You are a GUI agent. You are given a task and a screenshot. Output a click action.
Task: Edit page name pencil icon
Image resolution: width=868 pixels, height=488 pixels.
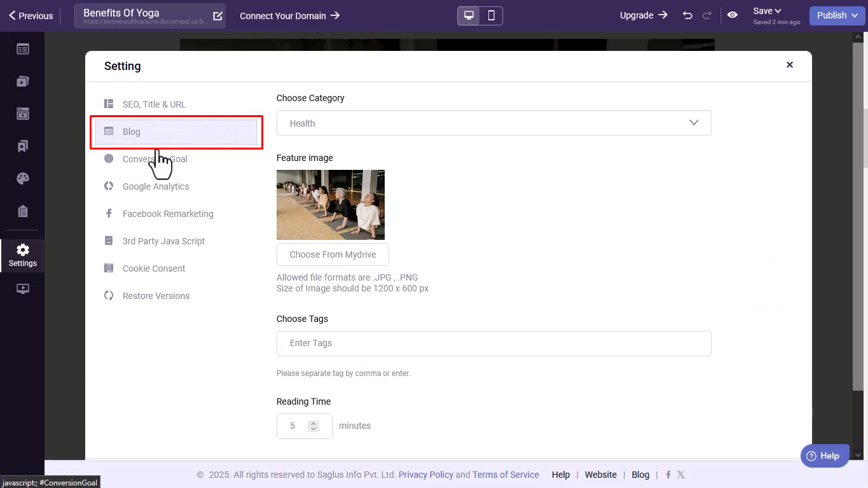point(217,16)
